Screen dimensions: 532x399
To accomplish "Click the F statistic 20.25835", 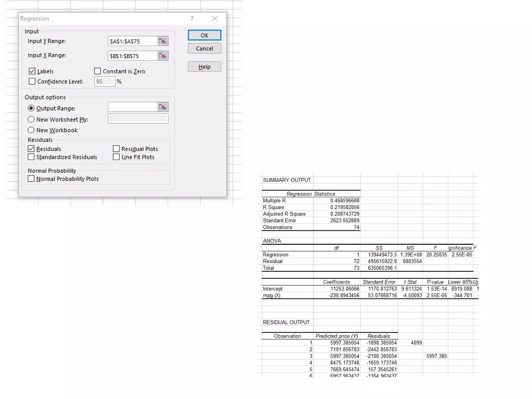I will pyautogui.click(x=435, y=255).
